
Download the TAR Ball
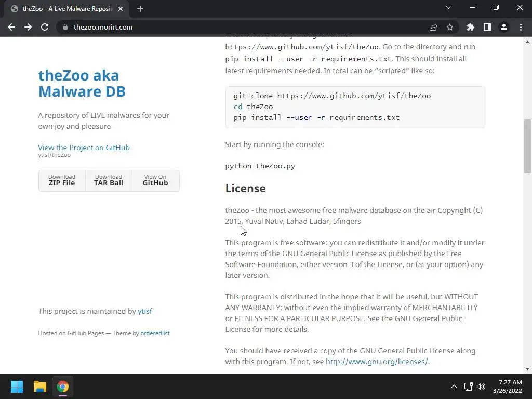[x=109, y=180]
